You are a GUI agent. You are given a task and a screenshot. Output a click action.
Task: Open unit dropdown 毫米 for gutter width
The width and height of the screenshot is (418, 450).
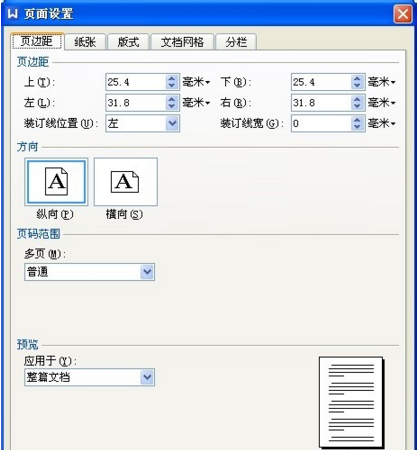click(x=382, y=123)
